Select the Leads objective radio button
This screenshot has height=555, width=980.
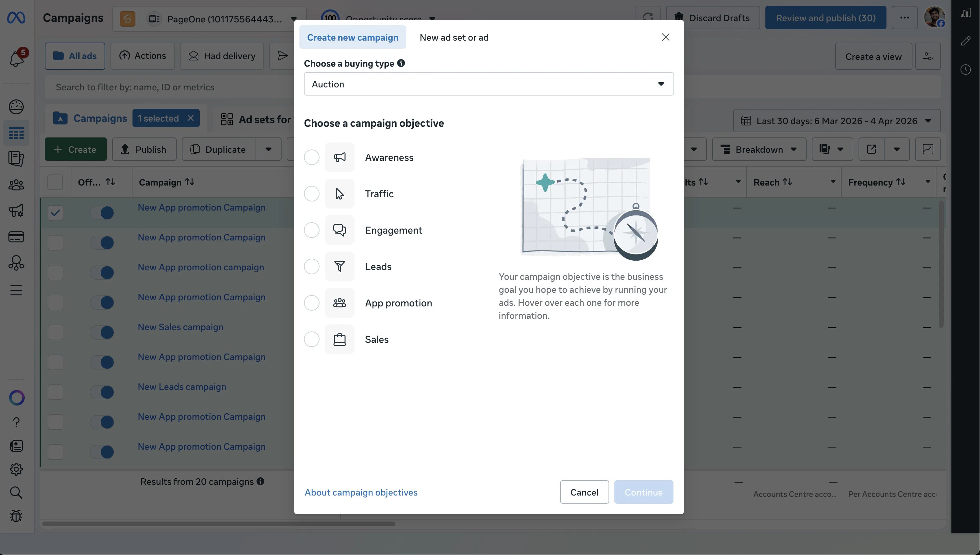(311, 266)
